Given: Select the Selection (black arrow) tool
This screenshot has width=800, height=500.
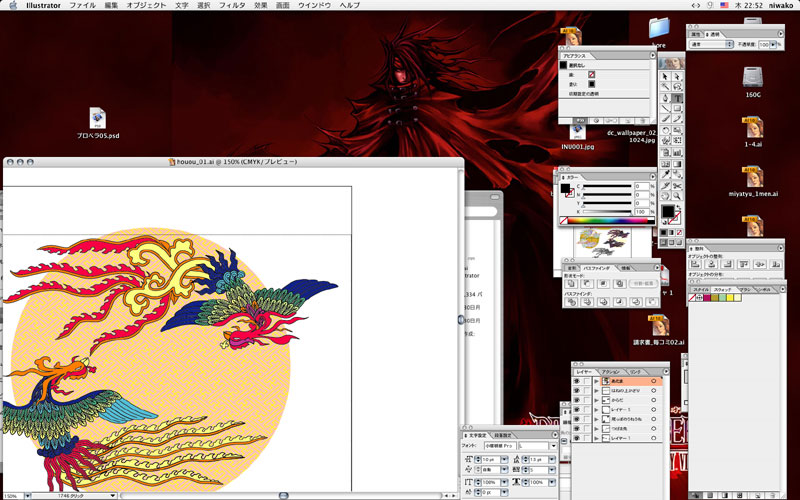Looking at the screenshot, I should pyautogui.click(x=665, y=77).
